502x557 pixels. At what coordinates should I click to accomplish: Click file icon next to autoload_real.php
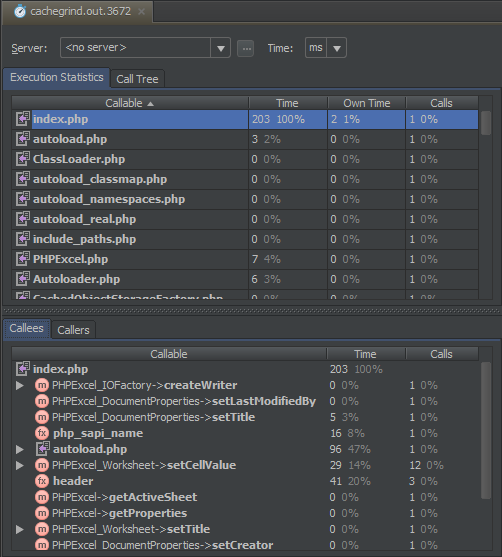coord(23,218)
